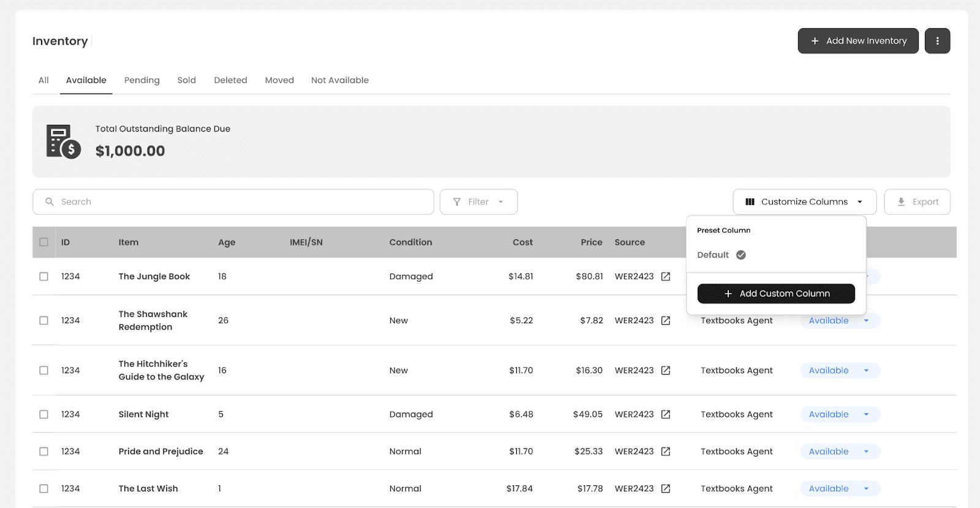Click the IMEI/SN column header

(x=306, y=242)
